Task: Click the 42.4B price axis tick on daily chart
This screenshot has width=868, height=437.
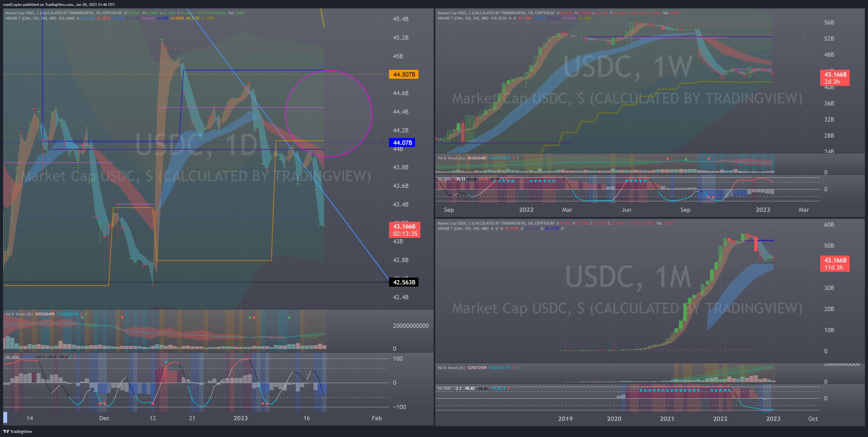Action: (x=401, y=297)
